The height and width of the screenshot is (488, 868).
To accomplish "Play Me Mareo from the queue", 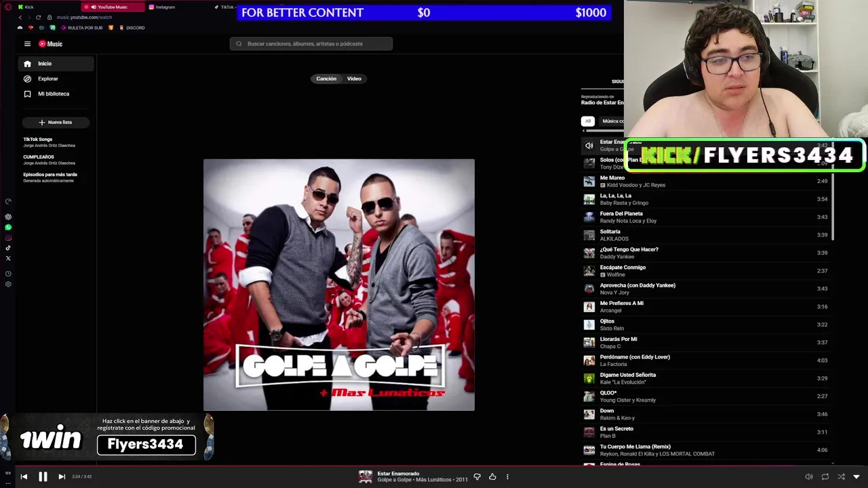I will point(705,181).
